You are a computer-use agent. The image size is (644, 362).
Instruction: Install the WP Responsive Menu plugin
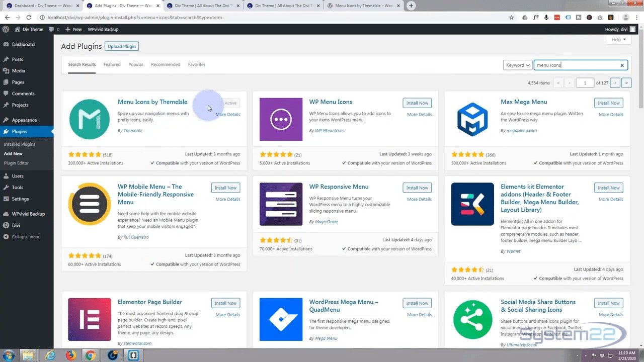[x=417, y=188]
